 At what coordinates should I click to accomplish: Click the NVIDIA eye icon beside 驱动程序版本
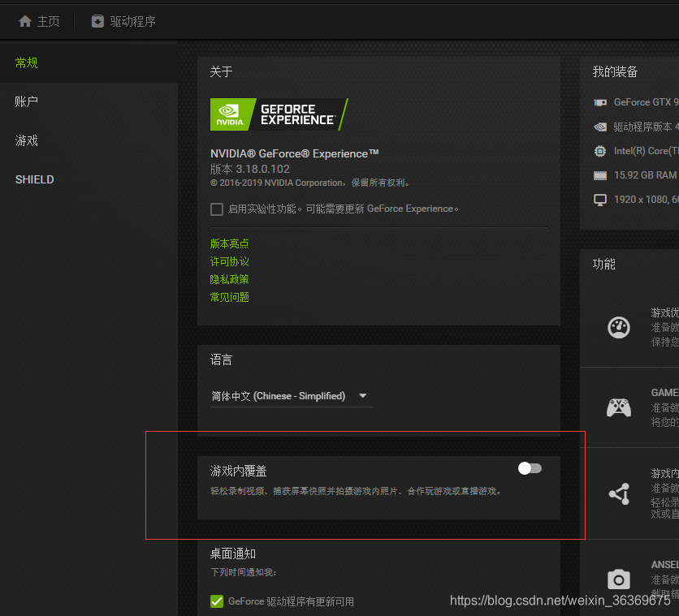click(x=600, y=127)
